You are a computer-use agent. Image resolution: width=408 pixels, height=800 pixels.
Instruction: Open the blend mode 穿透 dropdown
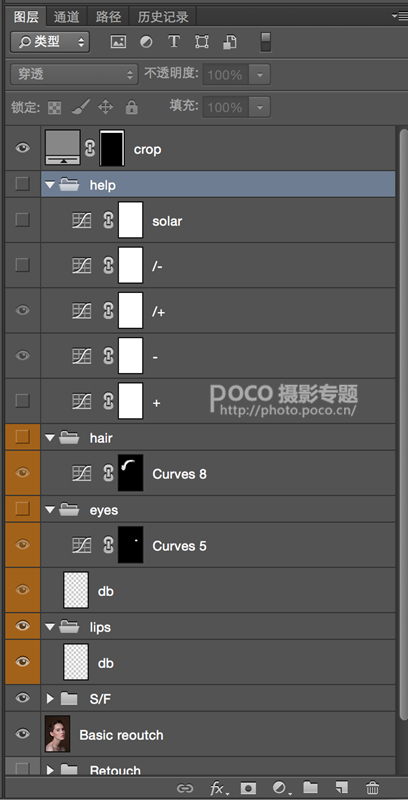tap(74, 74)
